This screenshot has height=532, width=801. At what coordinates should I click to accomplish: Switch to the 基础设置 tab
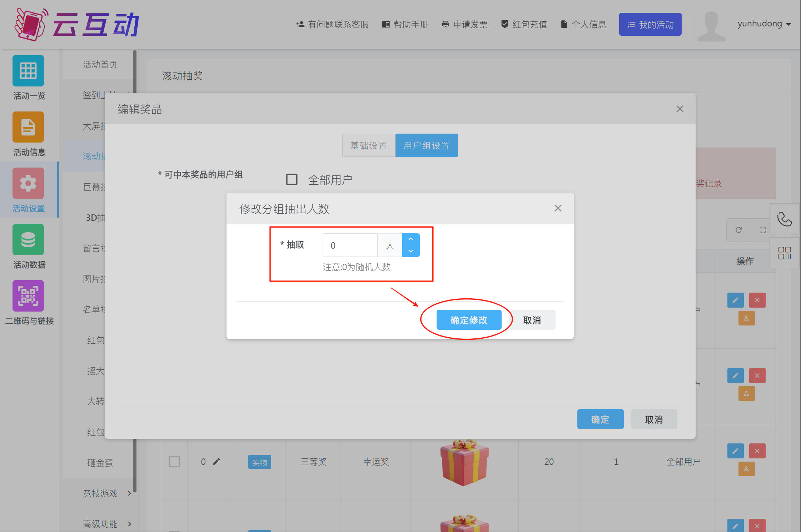pos(368,145)
